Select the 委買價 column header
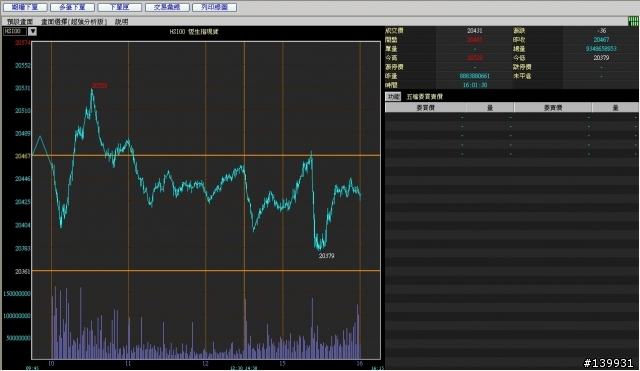This screenshot has height=371, width=640. click(x=425, y=107)
